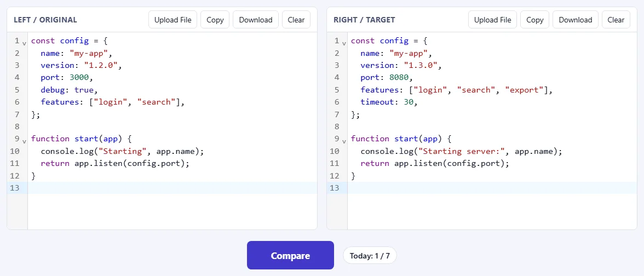Upload a file to the Left / Original pane
This screenshot has width=644, height=276.
pos(173,20)
